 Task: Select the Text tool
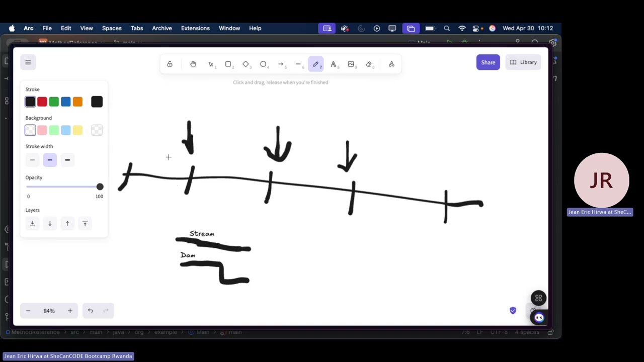[334, 64]
